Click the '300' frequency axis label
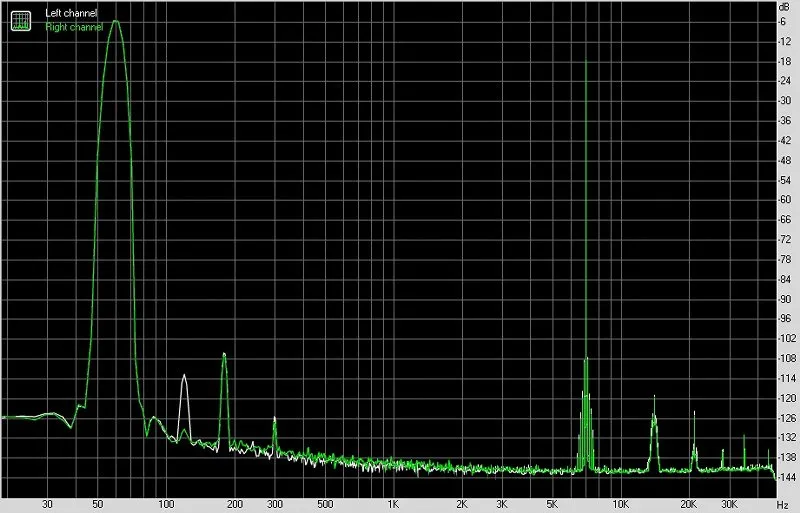 point(274,504)
